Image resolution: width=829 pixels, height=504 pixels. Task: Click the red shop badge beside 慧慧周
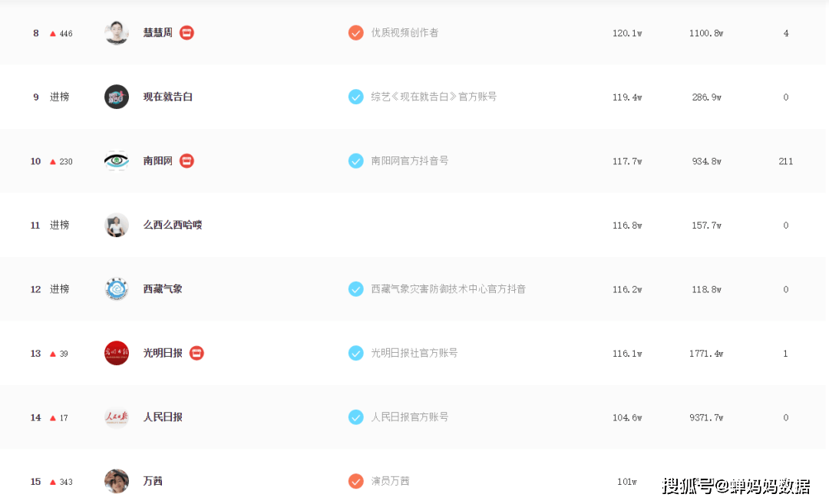tap(187, 33)
